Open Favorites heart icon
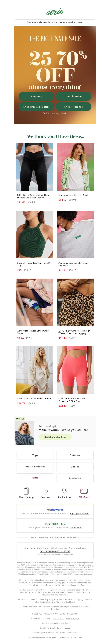The image size is (110, 644). 45,491
